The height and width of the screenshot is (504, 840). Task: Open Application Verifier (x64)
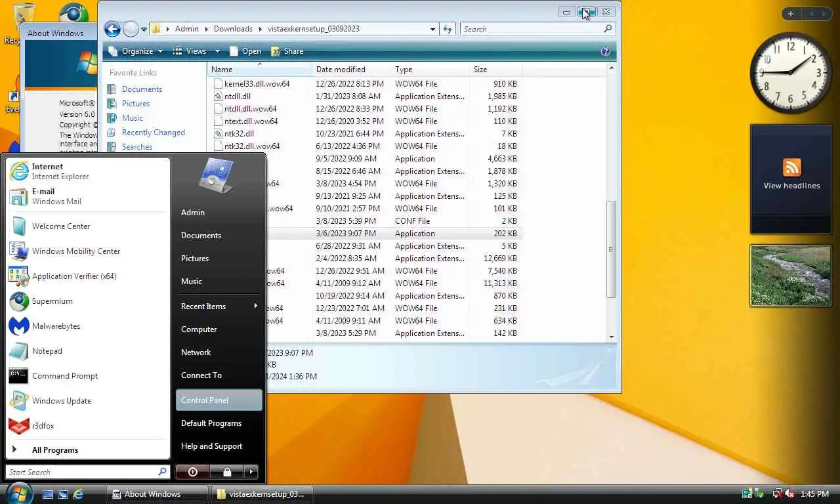point(87,276)
